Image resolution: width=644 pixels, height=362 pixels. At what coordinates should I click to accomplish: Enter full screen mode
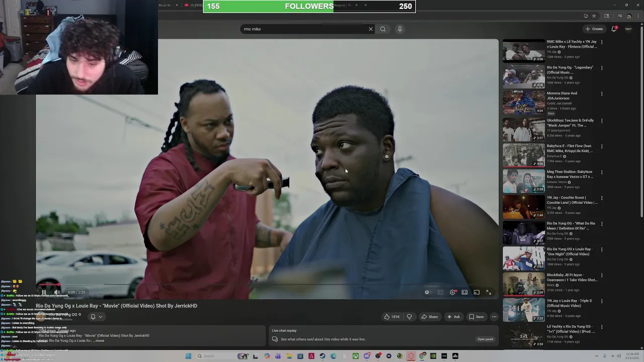click(489, 292)
